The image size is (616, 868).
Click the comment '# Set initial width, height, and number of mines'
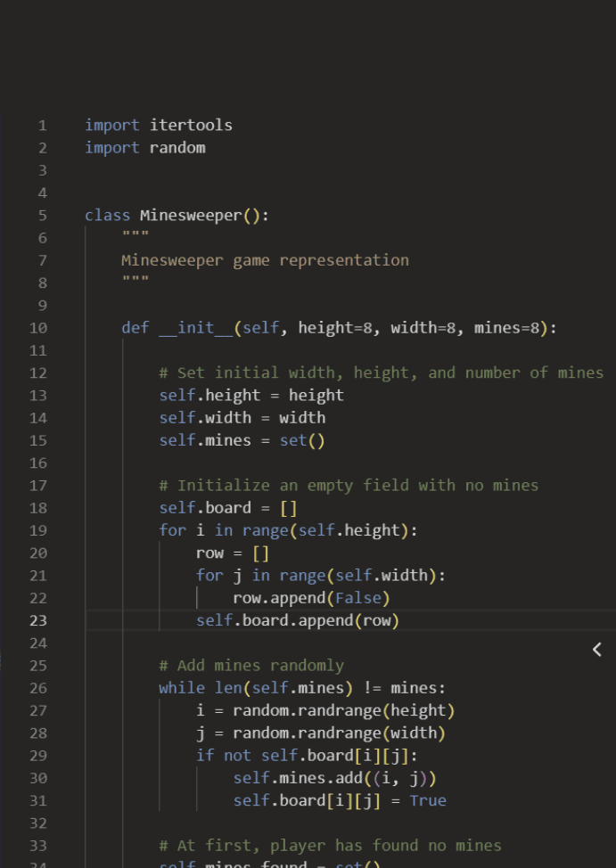[382, 373]
